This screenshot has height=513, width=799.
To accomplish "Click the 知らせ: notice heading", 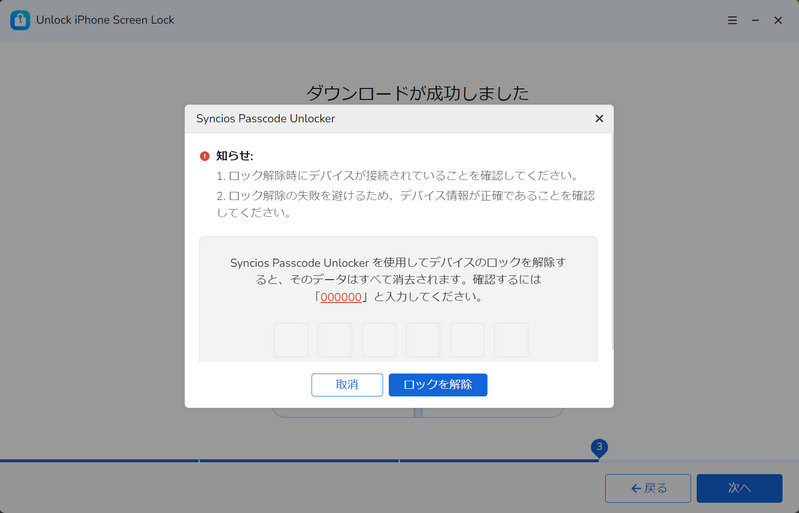I will coord(234,156).
